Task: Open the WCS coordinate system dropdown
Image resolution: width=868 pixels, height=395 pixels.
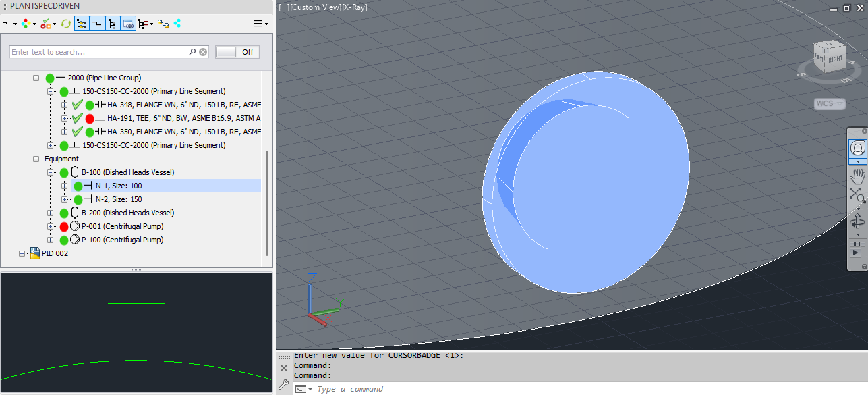Action: point(829,103)
